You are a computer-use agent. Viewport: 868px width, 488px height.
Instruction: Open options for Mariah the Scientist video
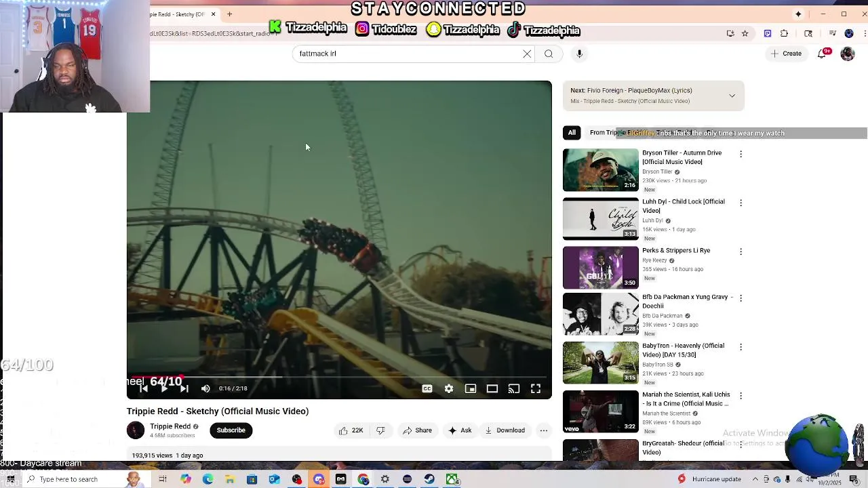click(x=741, y=395)
